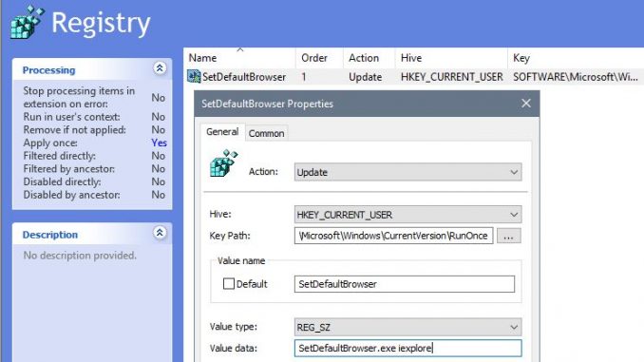Image resolution: width=644 pixels, height=362 pixels.
Task: Click the Value data text field
Action: pyautogui.click(x=407, y=348)
